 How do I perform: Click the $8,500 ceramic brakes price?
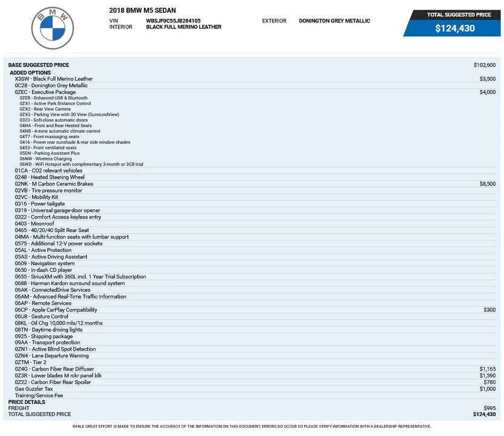488,183
